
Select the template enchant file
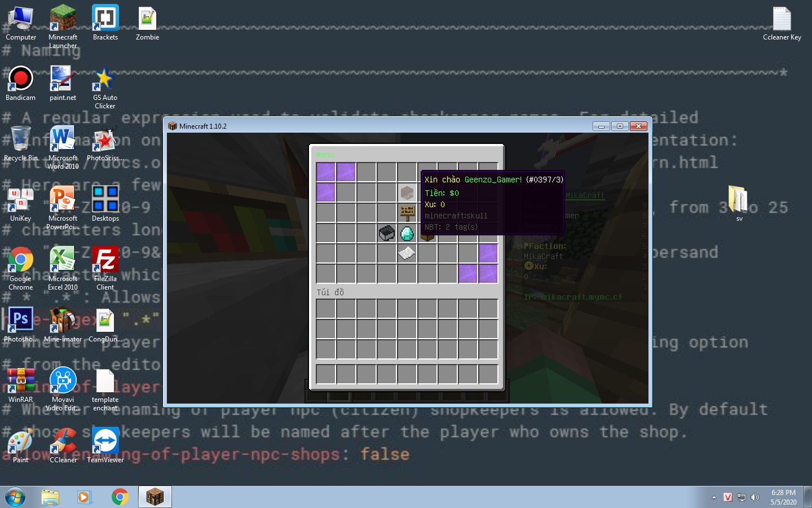[105, 391]
